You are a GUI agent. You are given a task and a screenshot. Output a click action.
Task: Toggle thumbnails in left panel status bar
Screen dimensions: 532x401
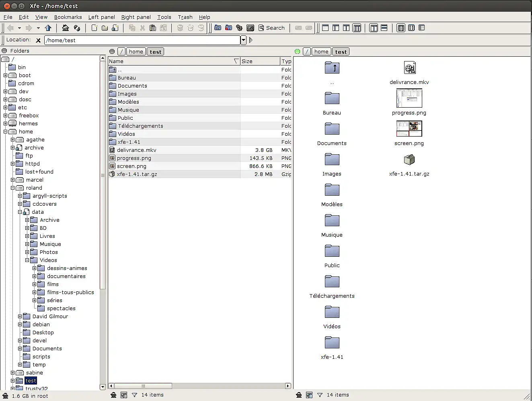click(124, 395)
